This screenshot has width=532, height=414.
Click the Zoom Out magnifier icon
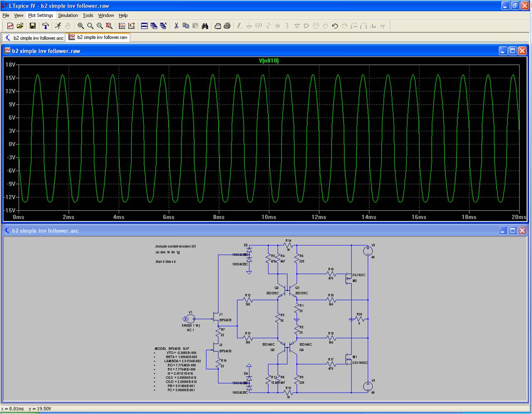coord(100,26)
